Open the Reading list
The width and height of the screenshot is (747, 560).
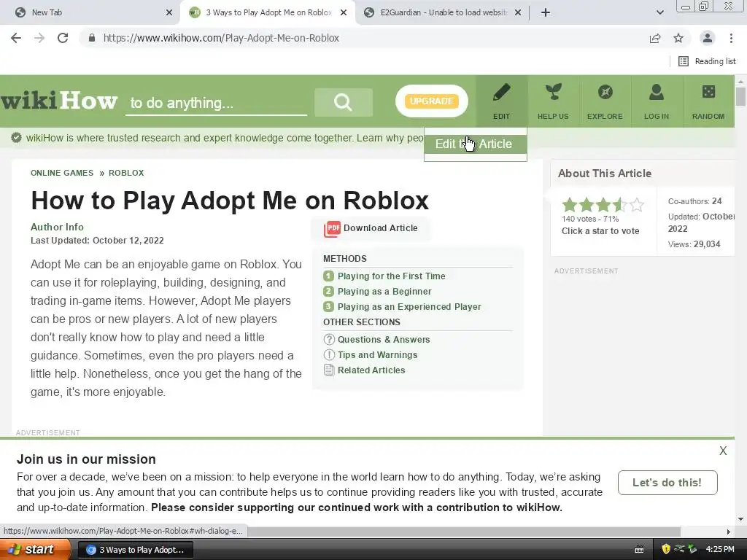(x=707, y=61)
